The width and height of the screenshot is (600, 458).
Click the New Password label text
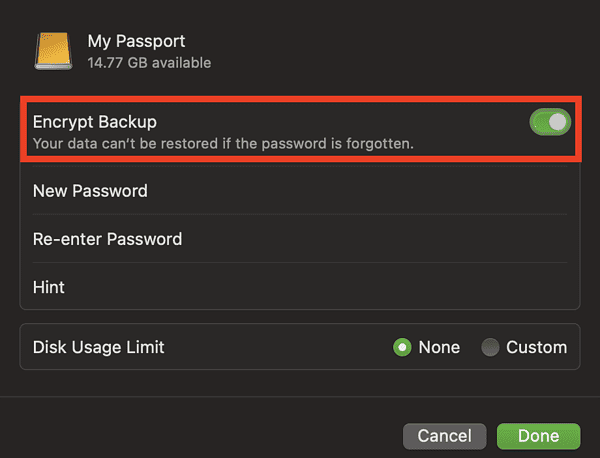tap(90, 191)
